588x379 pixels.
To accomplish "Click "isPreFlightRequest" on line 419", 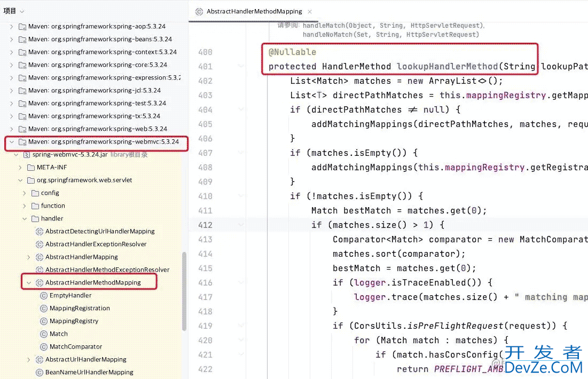I will (456, 326).
